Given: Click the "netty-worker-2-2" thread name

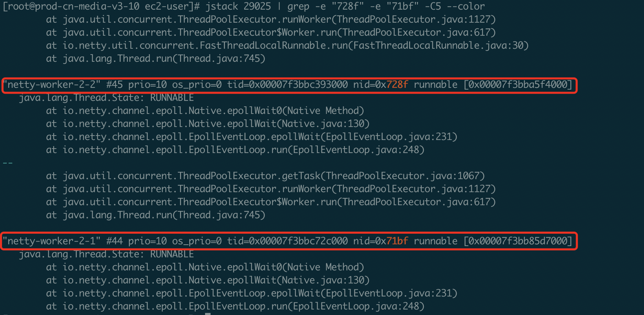Looking at the screenshot, I should (51, 85).
